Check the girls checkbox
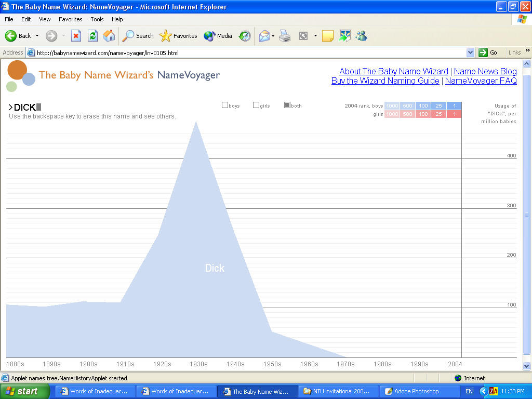 (x=256, y=105)
